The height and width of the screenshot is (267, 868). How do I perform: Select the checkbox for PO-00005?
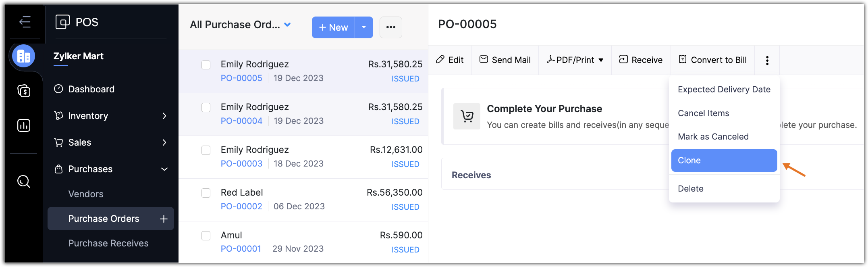click(206, 65)
